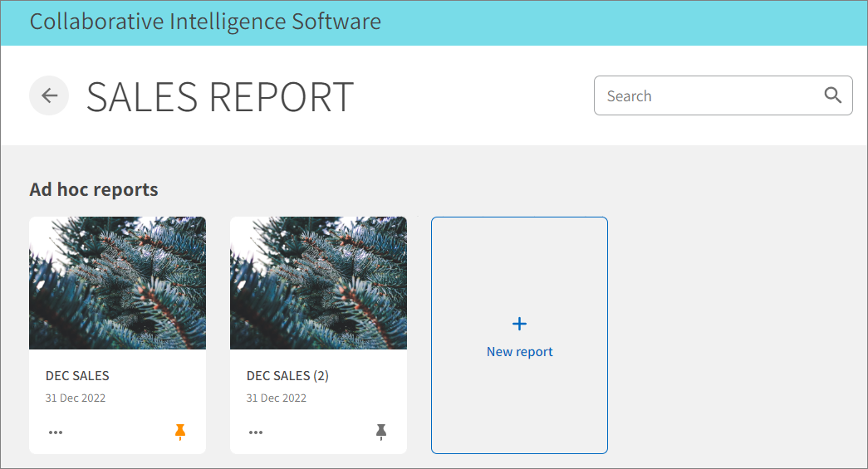Click the magnifying glass search icon
868x469 pixels.
coord(833,95)
